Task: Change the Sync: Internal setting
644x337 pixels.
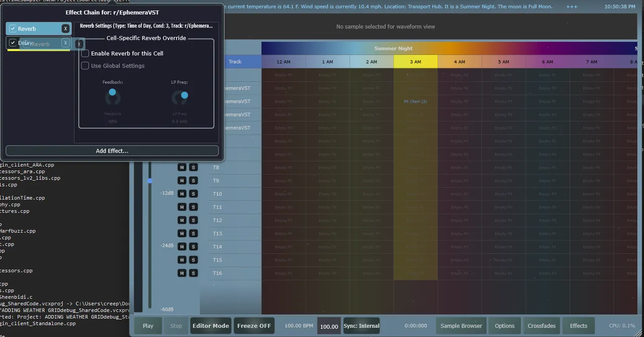Action: tap(361, 326)
